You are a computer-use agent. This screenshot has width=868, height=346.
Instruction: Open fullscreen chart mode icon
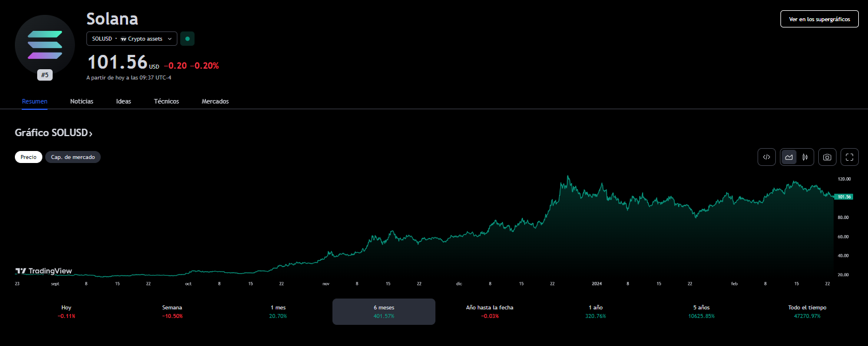click(x=849, y=157)
